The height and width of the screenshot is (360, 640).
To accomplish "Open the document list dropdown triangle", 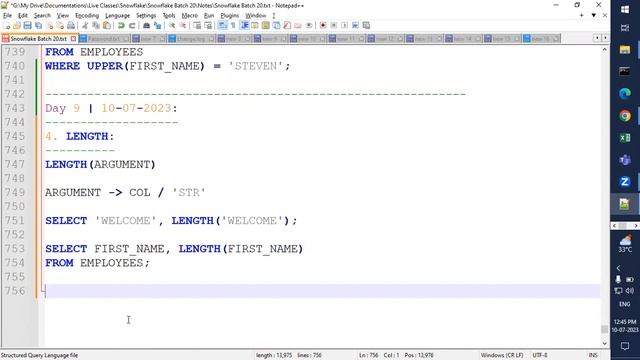I will pyautogui.click(x=593, y=15).
